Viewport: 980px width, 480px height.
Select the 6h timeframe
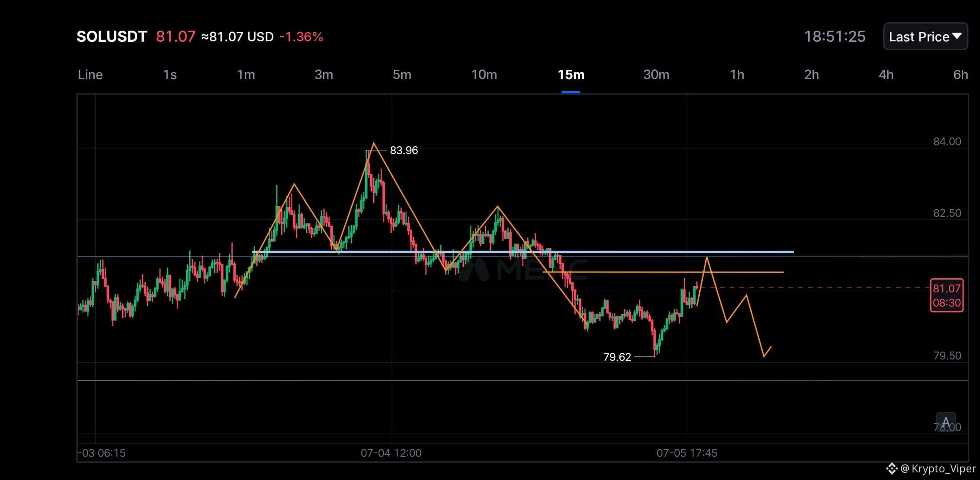[x=960, y=75]
